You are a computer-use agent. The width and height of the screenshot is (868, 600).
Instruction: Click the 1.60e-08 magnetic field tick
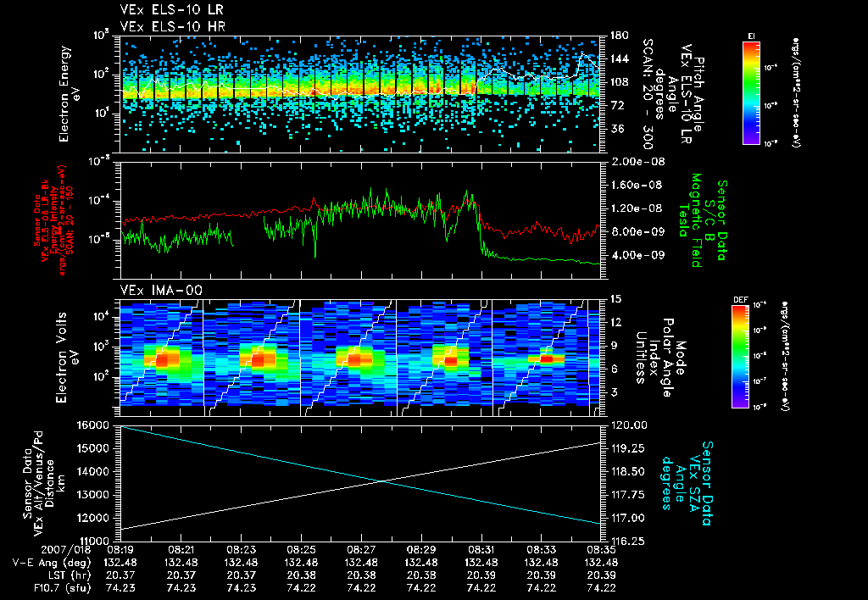[x=637, y=185]
